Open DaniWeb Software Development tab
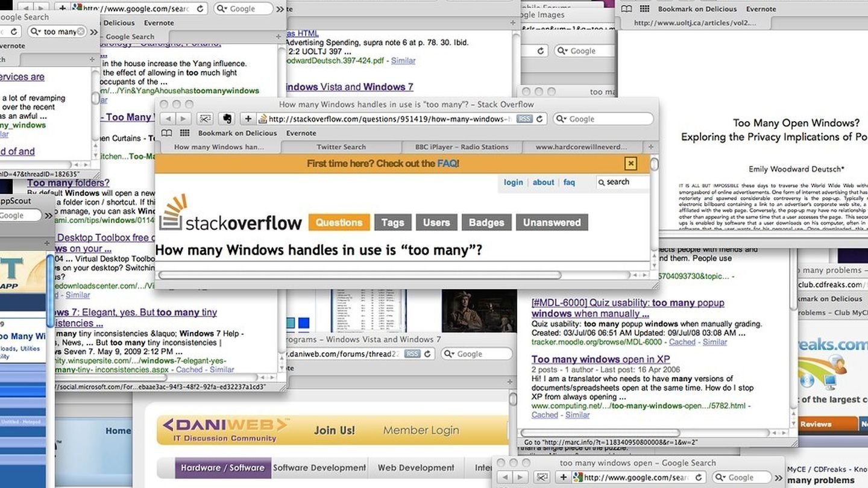This screenshot has width=868, height=488. pos(319,468)
